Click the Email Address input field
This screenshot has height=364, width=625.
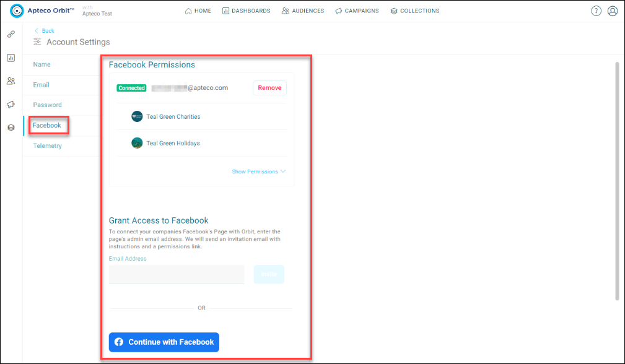177,274
